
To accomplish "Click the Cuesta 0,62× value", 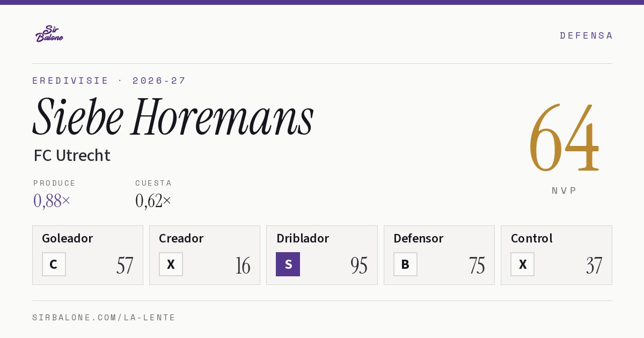I will coord(153,201).
